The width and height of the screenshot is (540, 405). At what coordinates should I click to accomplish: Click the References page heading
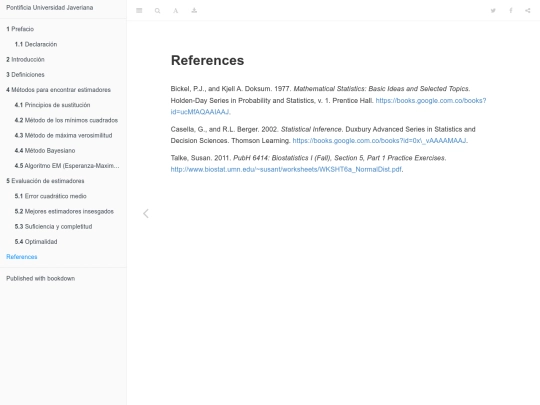207,60
